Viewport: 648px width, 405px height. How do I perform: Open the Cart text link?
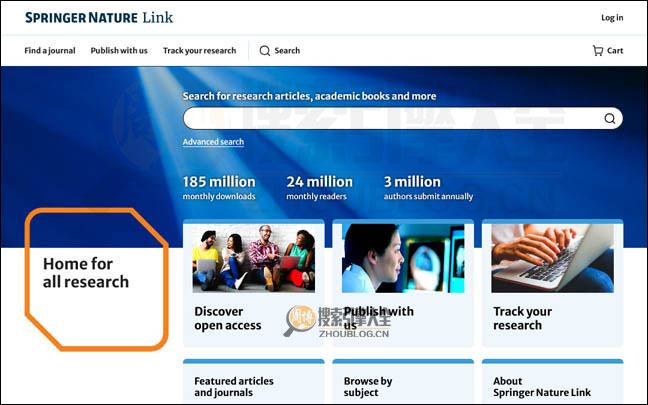615,50
